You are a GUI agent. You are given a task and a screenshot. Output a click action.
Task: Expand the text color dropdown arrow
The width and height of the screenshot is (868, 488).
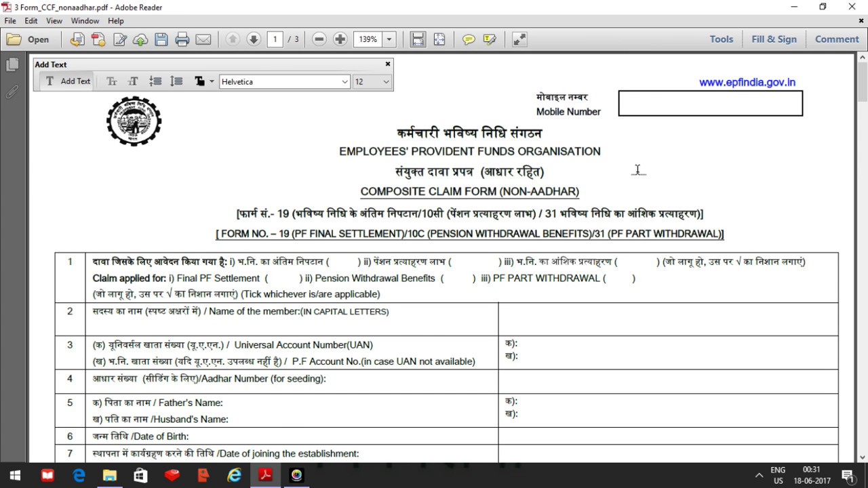(x=212, y=81)
